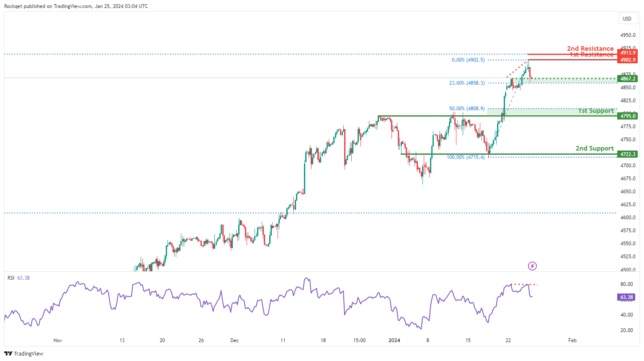The image size is (644, 361).
Task: Click the 4550.0 price axis label
Action: tap(628, 244)
